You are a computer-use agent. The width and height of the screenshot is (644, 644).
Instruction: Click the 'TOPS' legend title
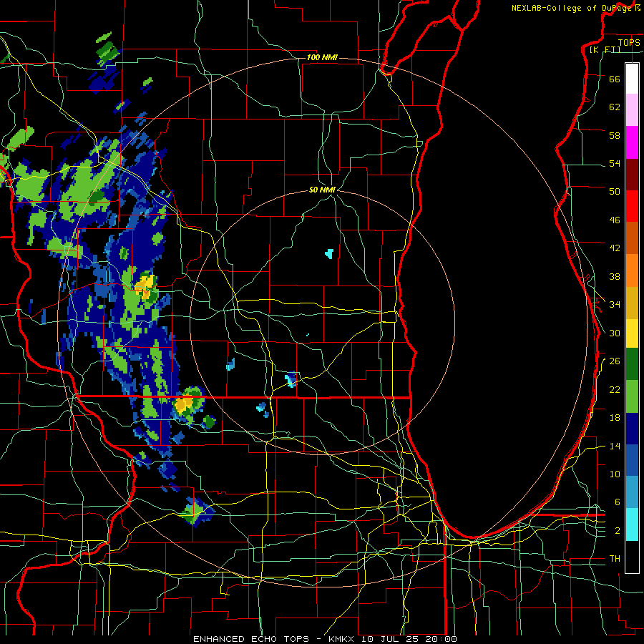(629, 42)
